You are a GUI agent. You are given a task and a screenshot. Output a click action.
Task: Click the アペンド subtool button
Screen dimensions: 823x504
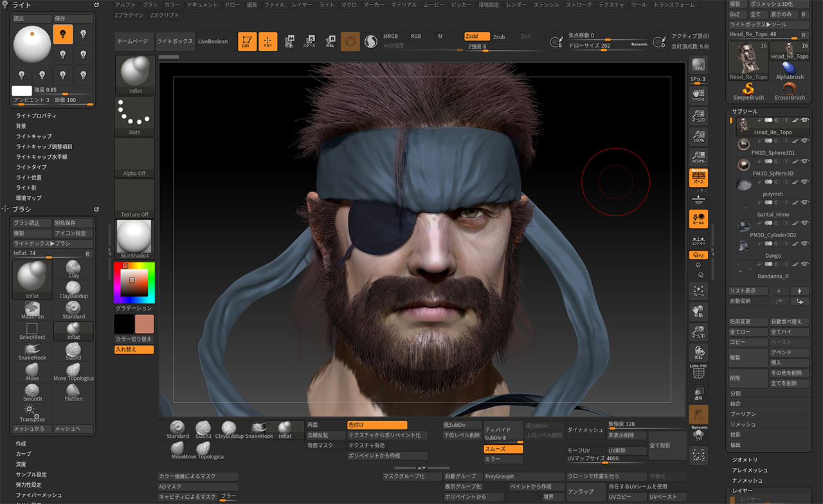(x=789, y=352)
